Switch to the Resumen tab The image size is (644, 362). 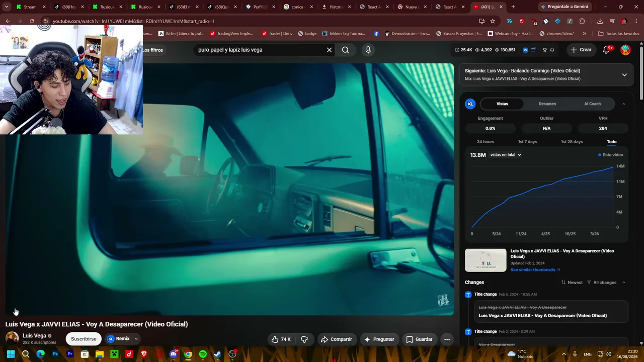(547, 104)
